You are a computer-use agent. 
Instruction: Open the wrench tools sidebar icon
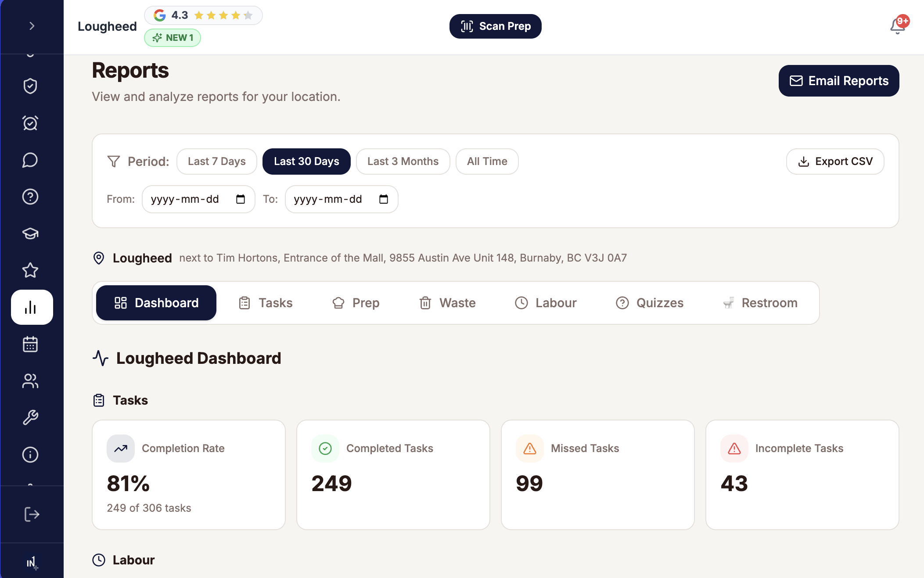tap(30, 418)
